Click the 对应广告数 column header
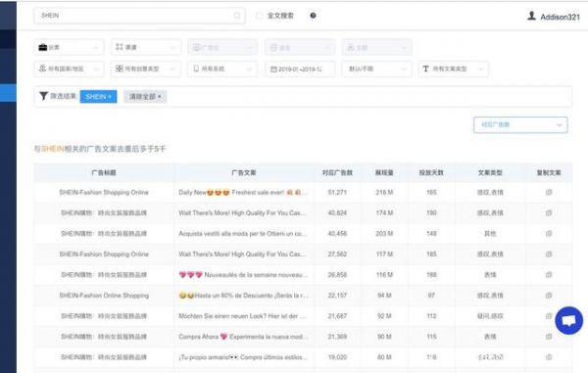Viewport: 588px width, 373px height. point(337,172)
